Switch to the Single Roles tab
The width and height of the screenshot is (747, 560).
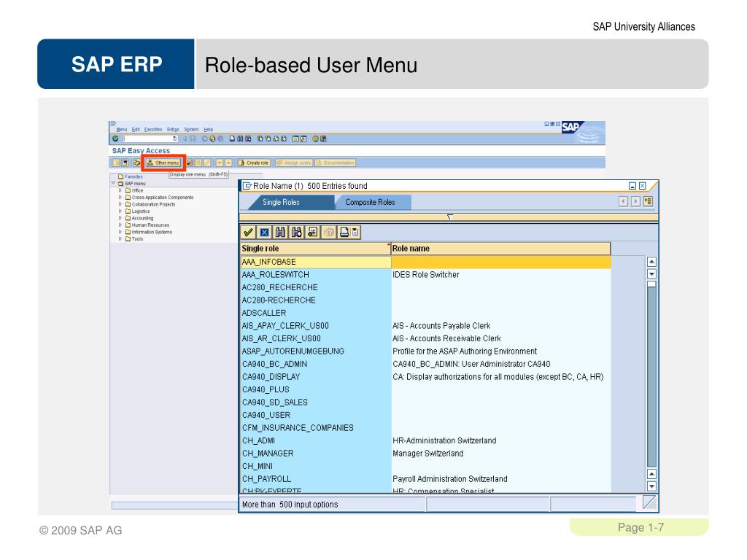281,203
